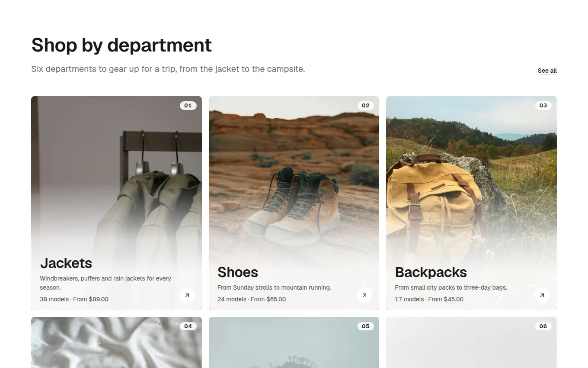Image resolution: width=588 pixels, height=368 pixels.
Task: Click the 01 badge on Jackets card
Action: coord(188,106)
